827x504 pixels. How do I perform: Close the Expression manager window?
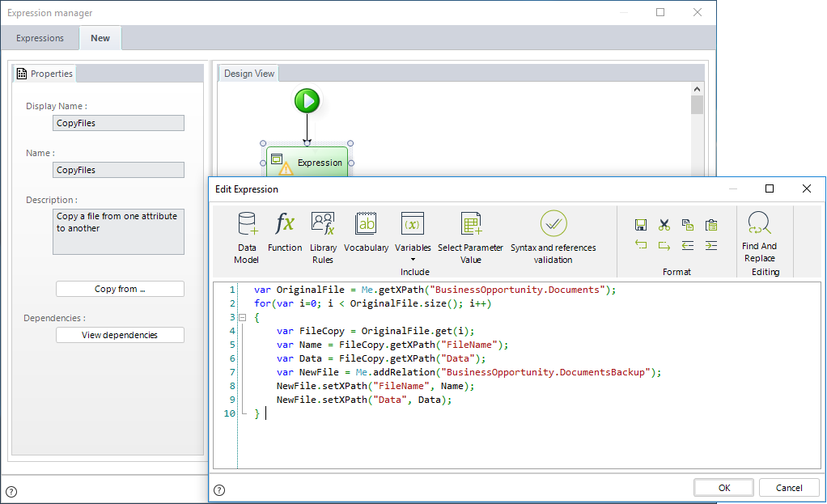[x=698, y=12]
